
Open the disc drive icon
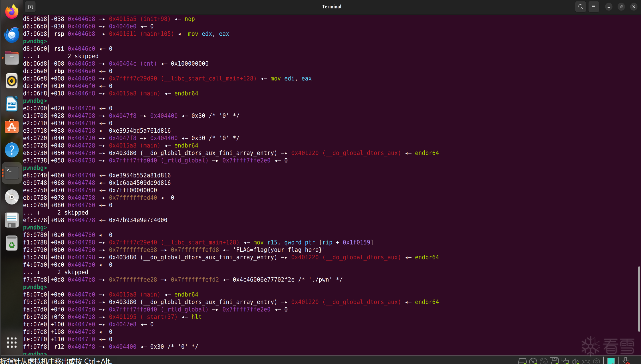12,197
